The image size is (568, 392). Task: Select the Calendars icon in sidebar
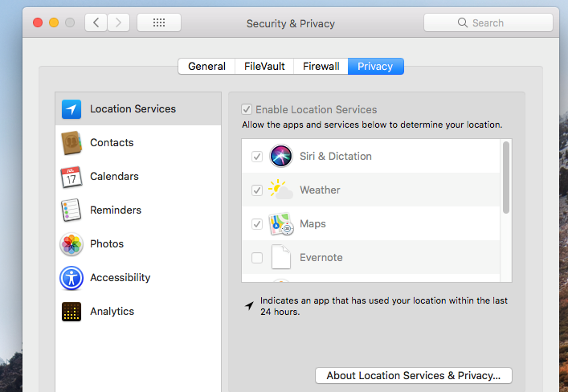point(72,177)
